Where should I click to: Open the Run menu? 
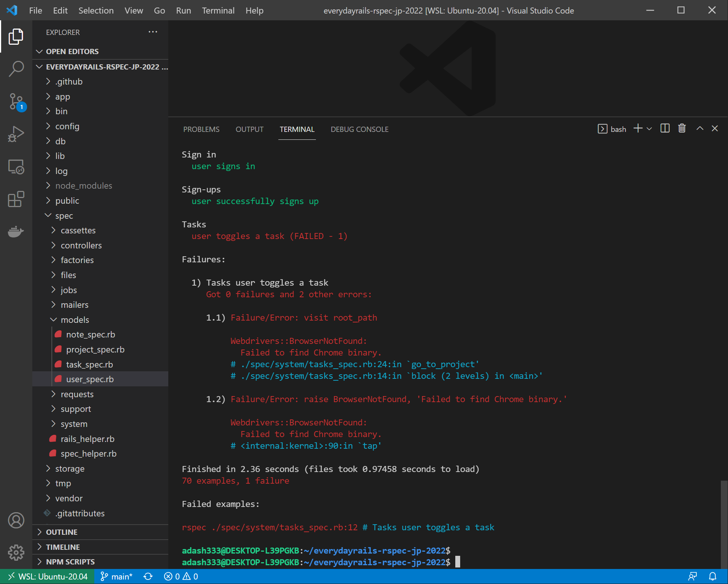(x=184, y=11)
